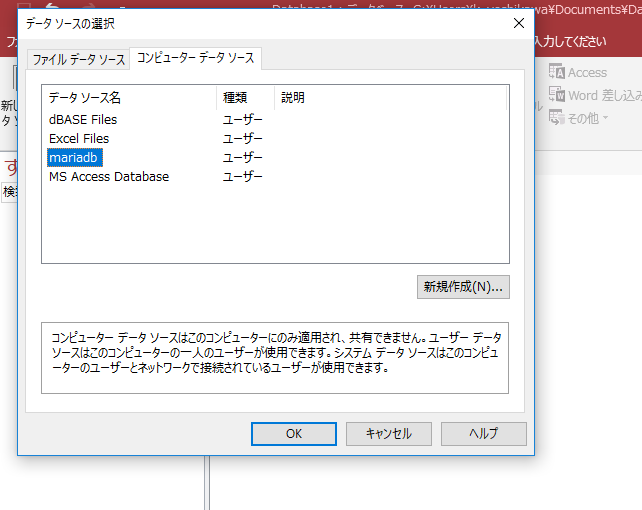Expand the その他 dropdown arrow
Viewport: 642px width, 510px height.
pos(606,119)
